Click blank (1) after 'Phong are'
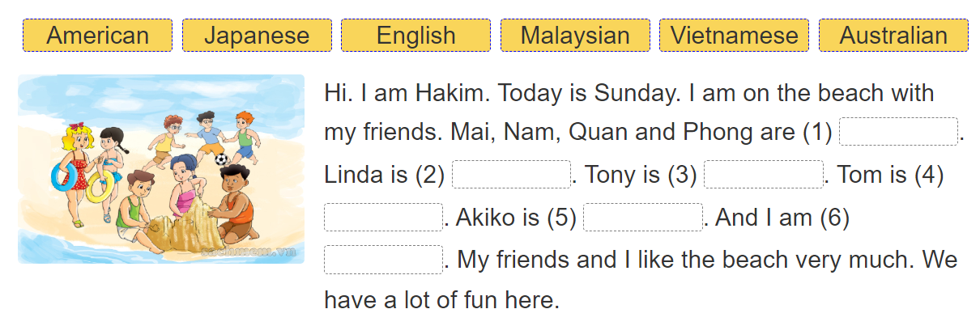Viewport: 980px width, 326px height. click(898, 132)
